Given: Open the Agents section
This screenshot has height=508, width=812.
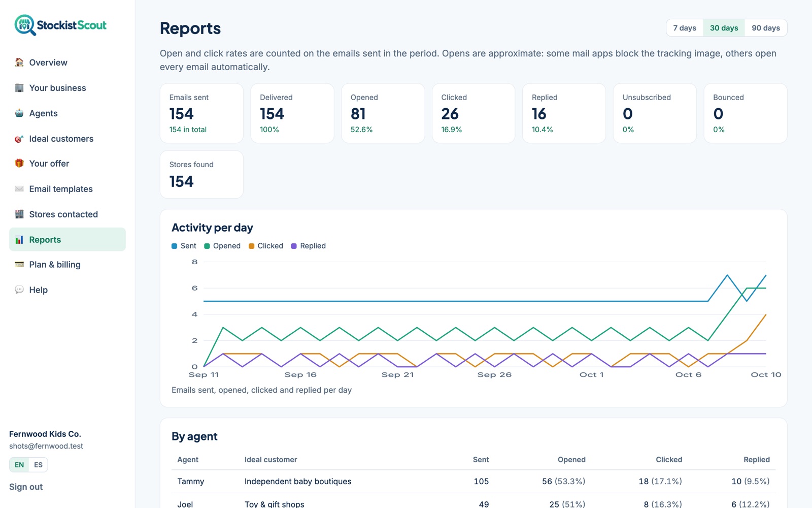Looking at the screenshot, I should [x=67, y=113].
